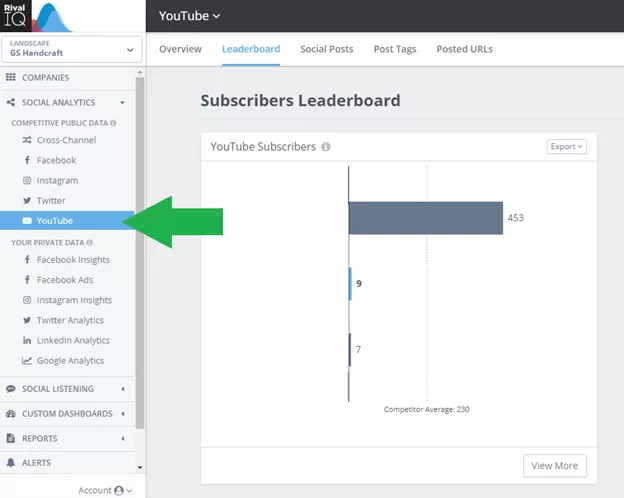Open Twitter Analytics
The height and width of the screenshot is (498, 624).
(x=70, y=320)
